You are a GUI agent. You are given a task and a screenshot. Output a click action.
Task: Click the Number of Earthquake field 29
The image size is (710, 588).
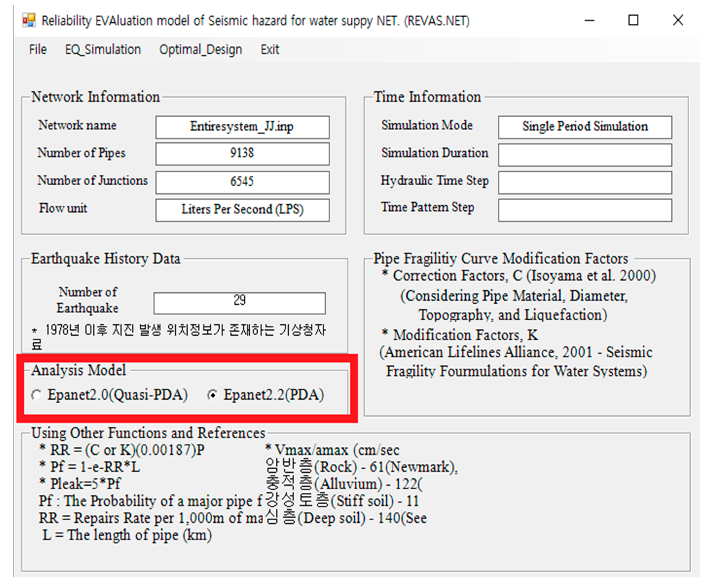240,303
